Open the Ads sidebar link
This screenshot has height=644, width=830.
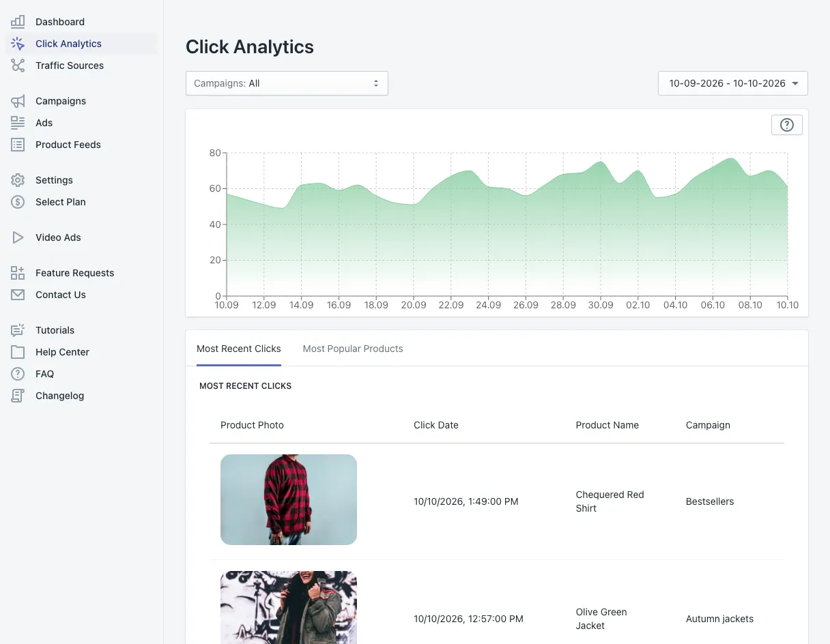pyautogui.click(x=44, y=123)
